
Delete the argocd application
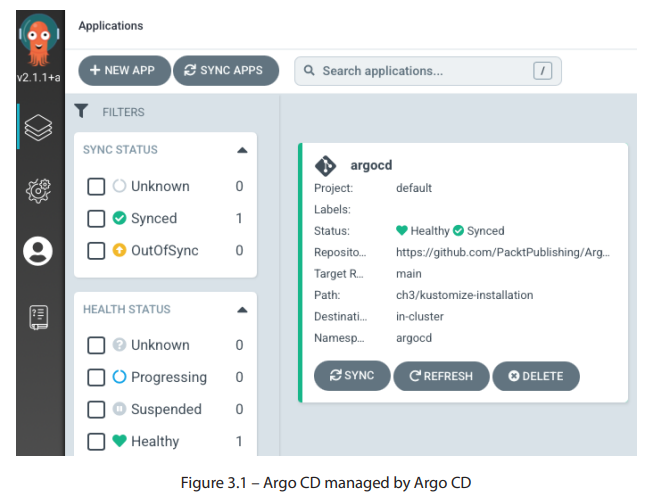pyautogui.click(x=536, y=376)
